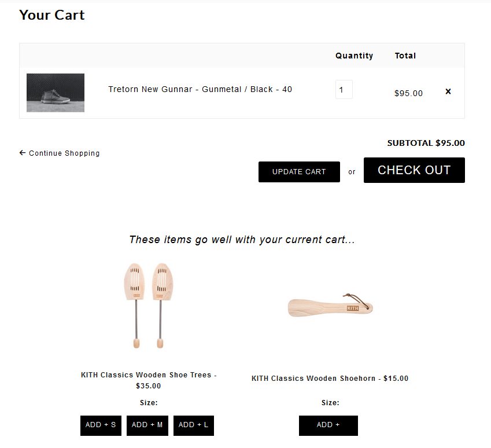This screenshot has width=491, height=448.
Task: Click the Quantity column header
Action: (x=354, y=56)
